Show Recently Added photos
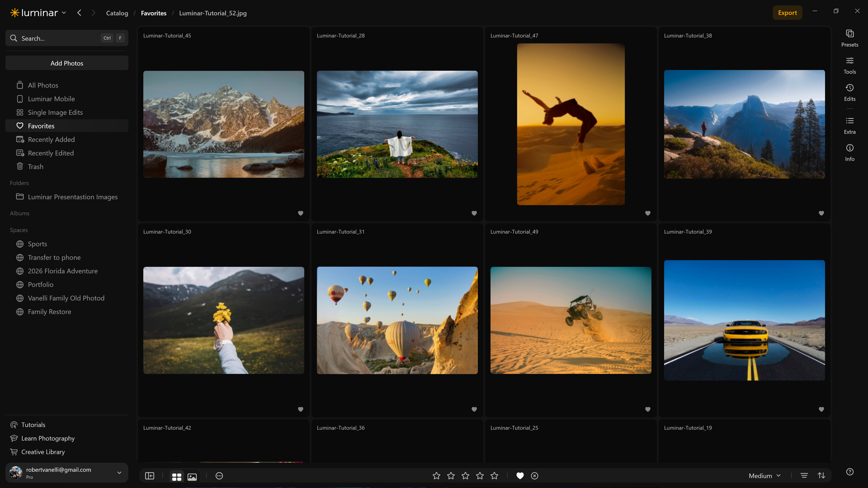This screenshot has height=488, width=868. 67,139
